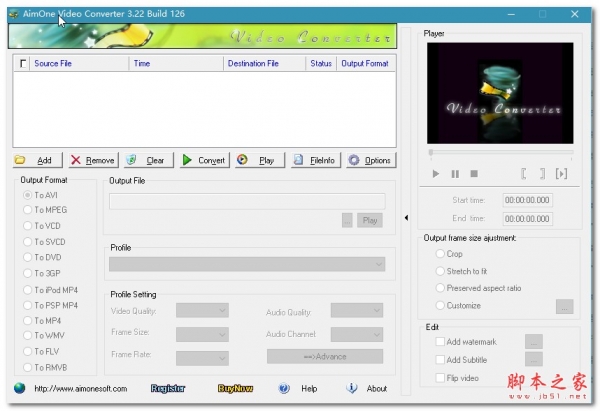Set start mark with left bracket icon
The height and width of the screenshot is (411, 600).
pyautogui.click(x=523, y=174)
